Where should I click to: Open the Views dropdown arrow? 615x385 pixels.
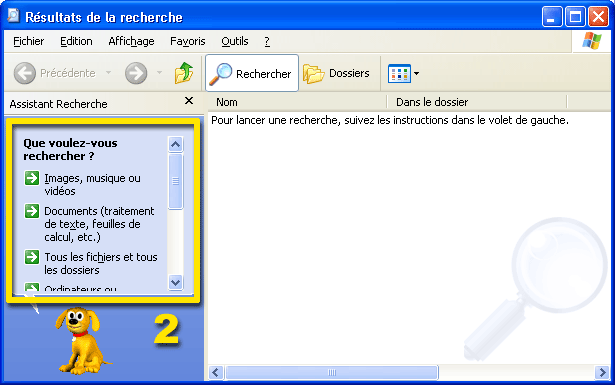click(x=416, y=73)
